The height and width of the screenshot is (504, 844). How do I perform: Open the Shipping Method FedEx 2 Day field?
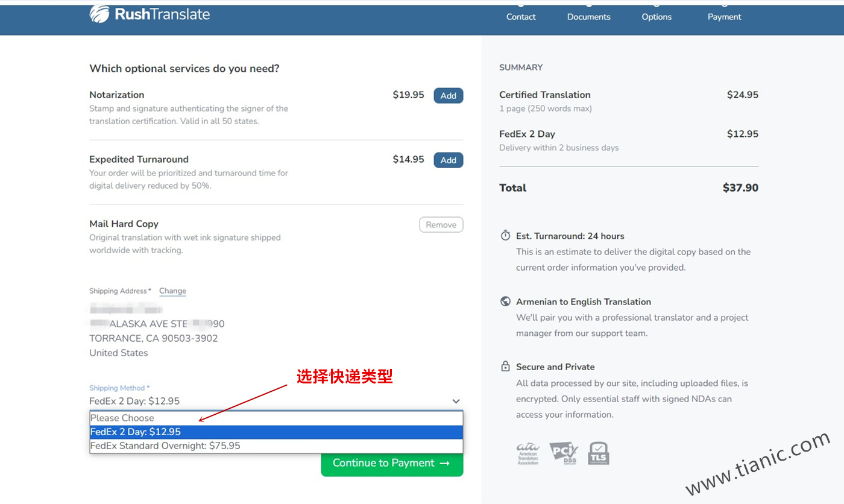tap(276, 401)
